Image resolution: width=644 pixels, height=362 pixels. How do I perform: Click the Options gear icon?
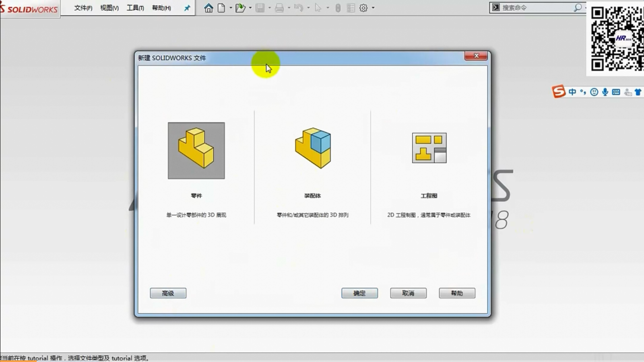click(x=363, y=8)
